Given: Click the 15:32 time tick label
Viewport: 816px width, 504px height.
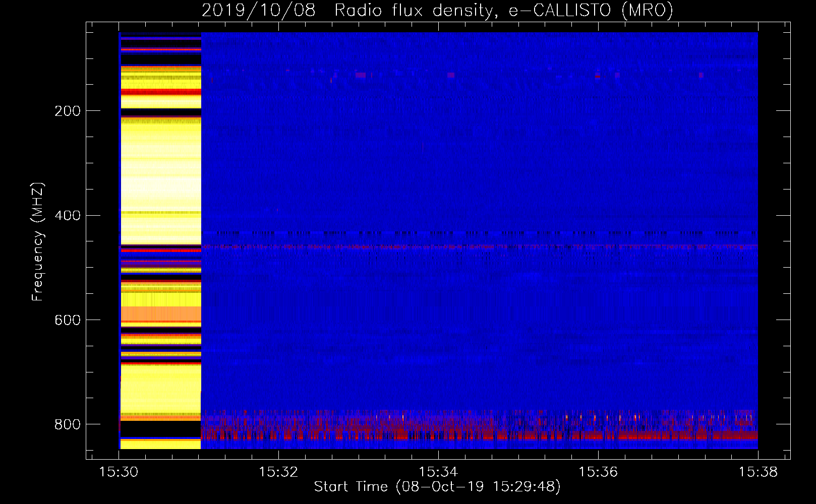Looking at the screenshot, I should click(278, 472).
